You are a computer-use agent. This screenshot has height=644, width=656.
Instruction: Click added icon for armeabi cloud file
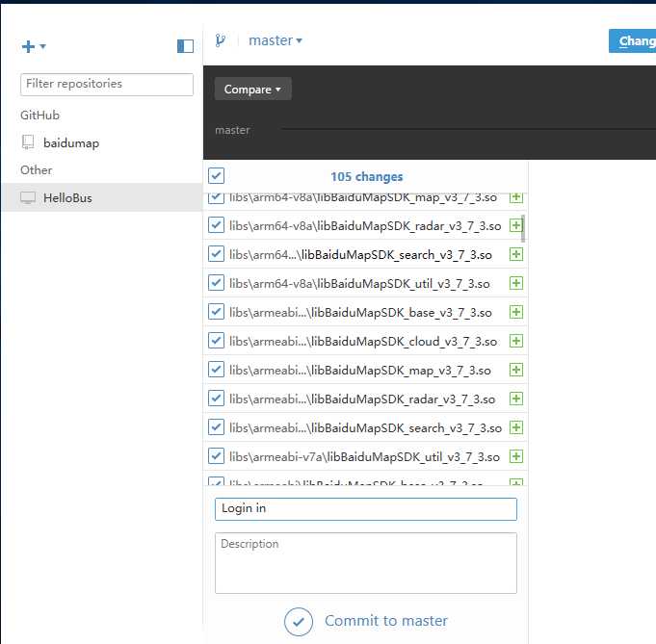(x=516, y=341)
